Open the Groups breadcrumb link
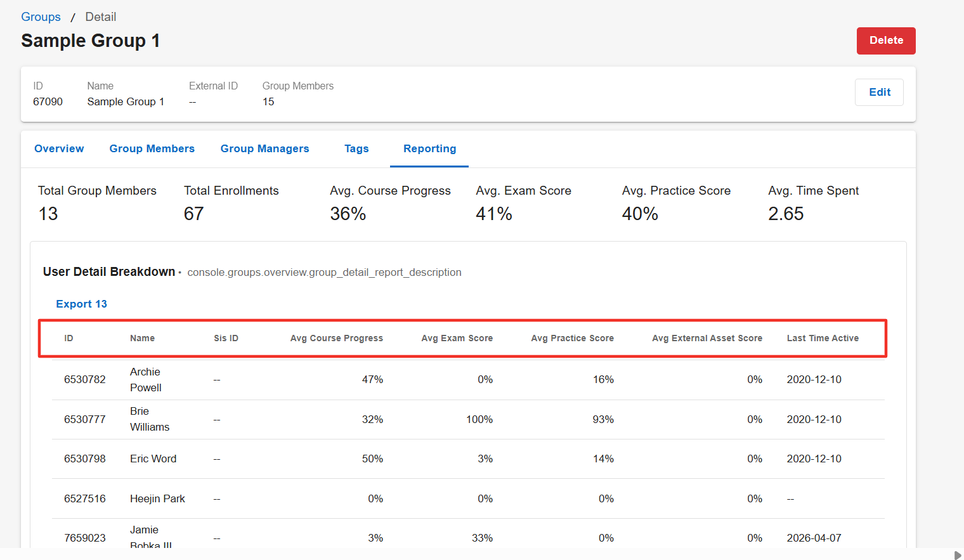The image size is (964, 560). (41, 17)
